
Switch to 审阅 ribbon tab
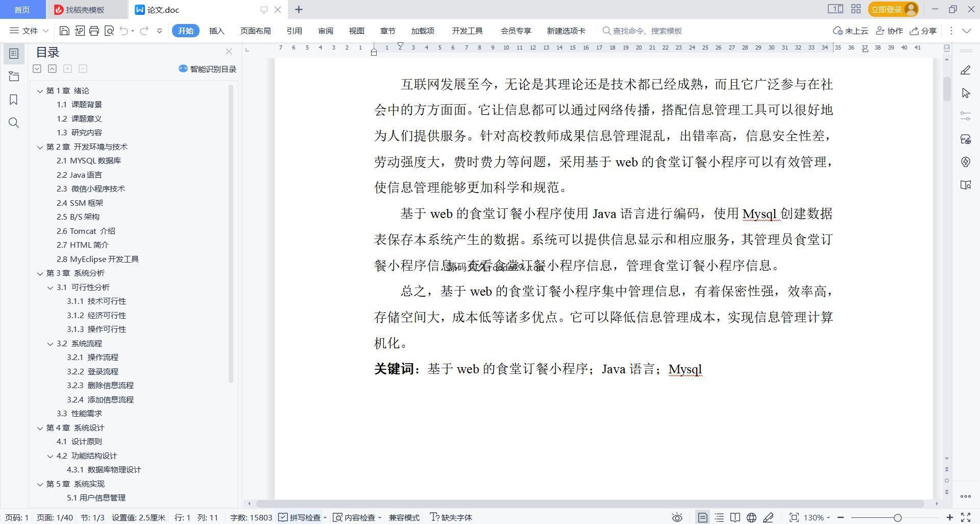[325, 31]
